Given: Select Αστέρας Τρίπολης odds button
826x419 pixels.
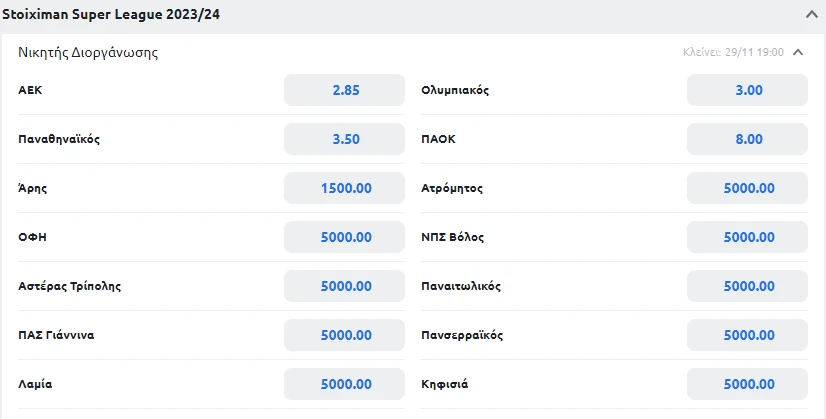Looking at the screenshot, I should tap(345, 286).
